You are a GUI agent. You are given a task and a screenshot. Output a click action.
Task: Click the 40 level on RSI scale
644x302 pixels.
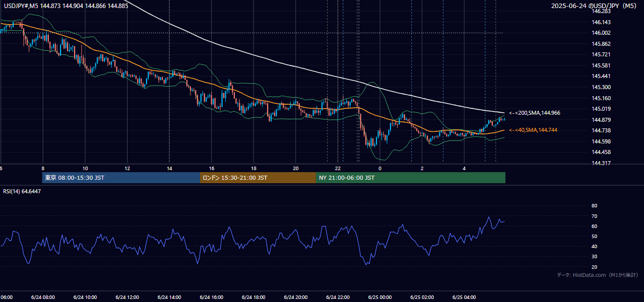coord(594,247)
